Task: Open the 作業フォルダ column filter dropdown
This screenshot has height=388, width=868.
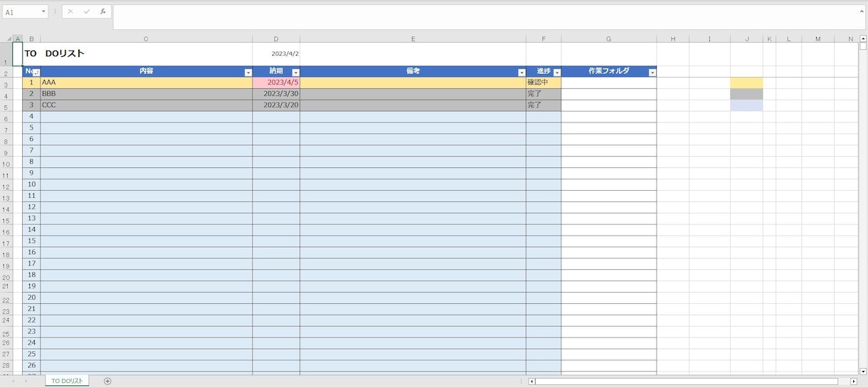Action: click(652, 73)
